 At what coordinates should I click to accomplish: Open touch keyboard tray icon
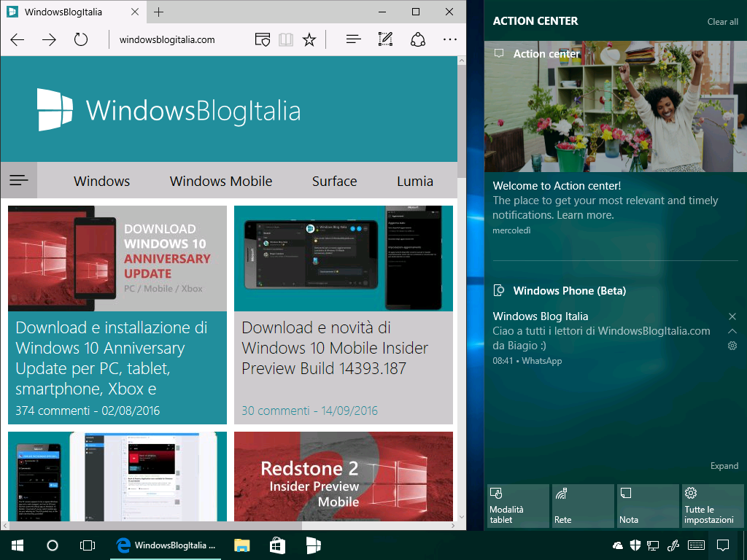697,545
